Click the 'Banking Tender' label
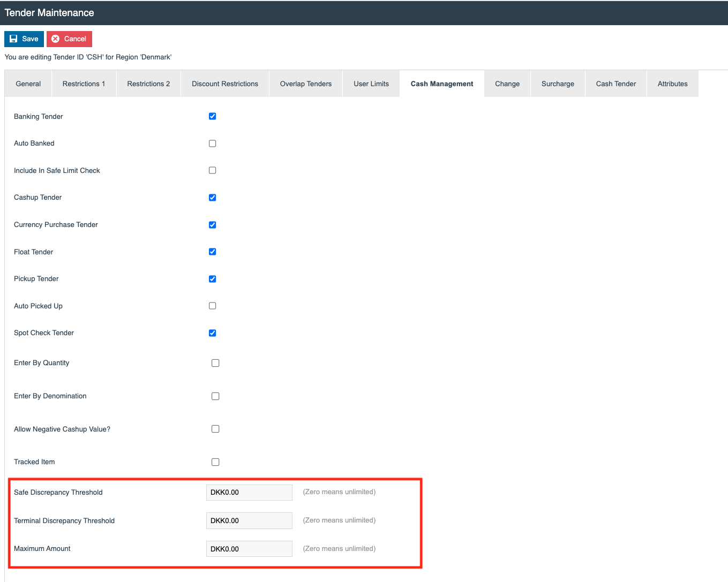Screen dimensions: 728x582 (x=39, y=117)
